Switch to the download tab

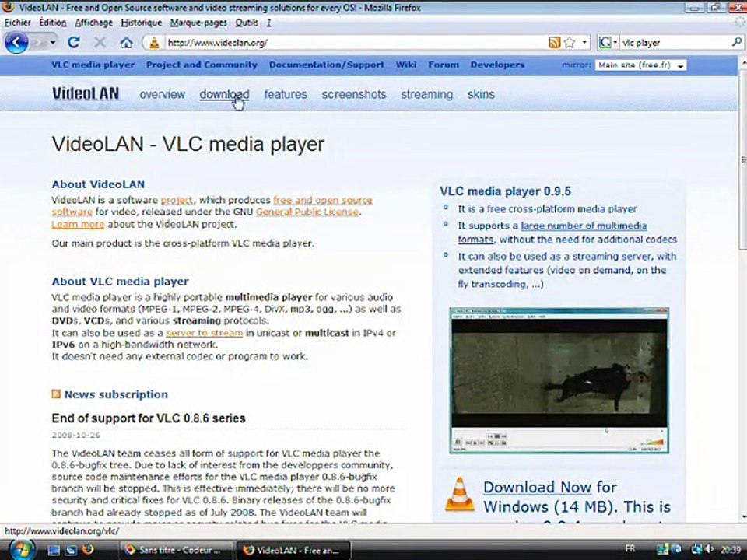[x=224, y=94]
